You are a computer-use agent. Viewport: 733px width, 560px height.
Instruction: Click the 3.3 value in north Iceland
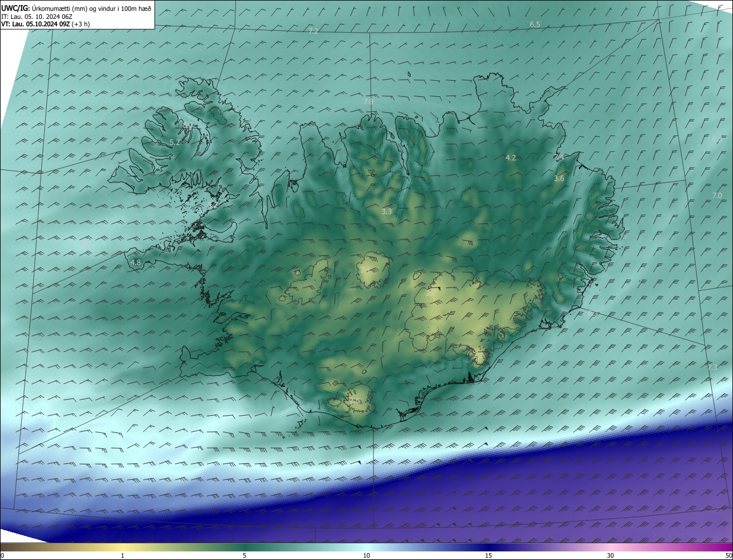[387, 212]
